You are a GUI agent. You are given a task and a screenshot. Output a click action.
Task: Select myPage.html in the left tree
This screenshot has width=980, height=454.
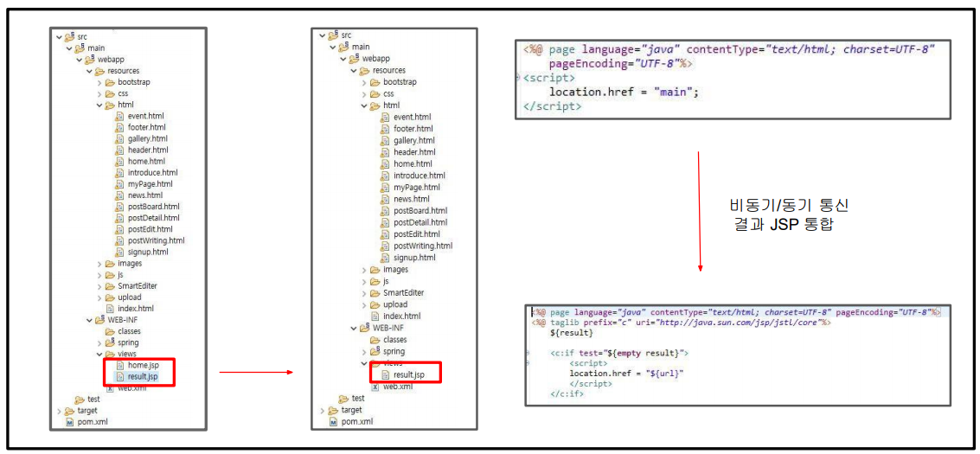[150, 183]
